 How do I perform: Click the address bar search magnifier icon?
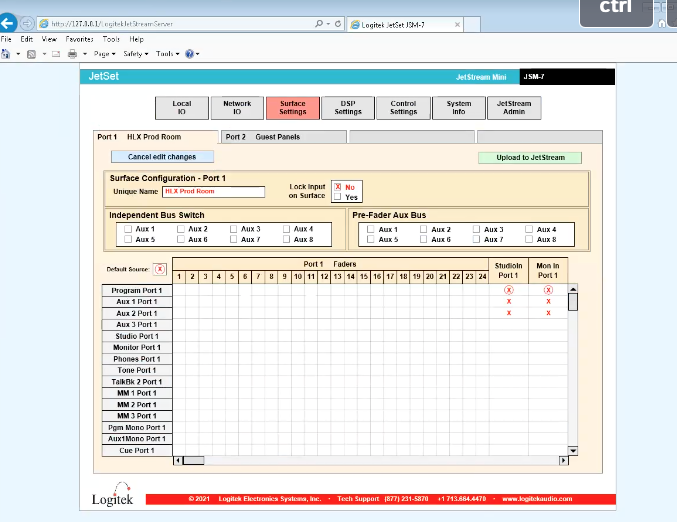[x=319, y=24]
